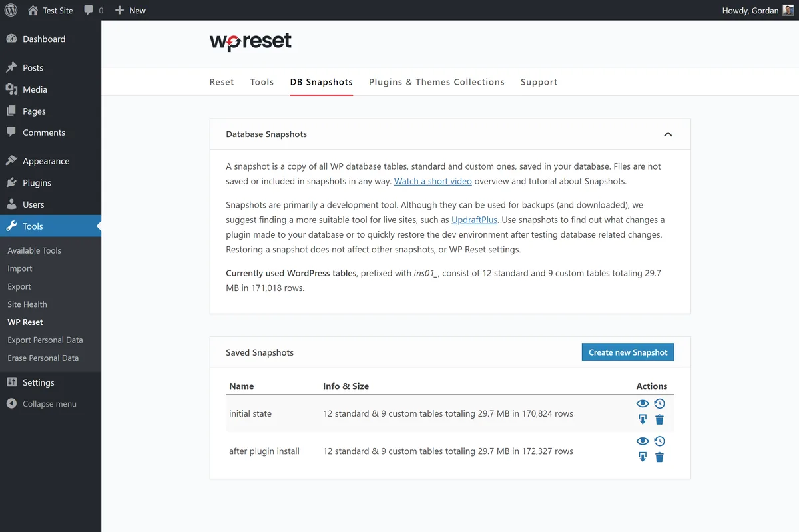The width and height of the screenshot is (799, 532).
Task: Open the comments bubble in admin bar
Action: (94, 10)
